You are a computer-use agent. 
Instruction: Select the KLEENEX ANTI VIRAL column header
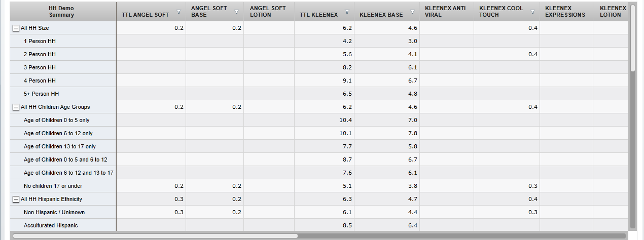445,12
